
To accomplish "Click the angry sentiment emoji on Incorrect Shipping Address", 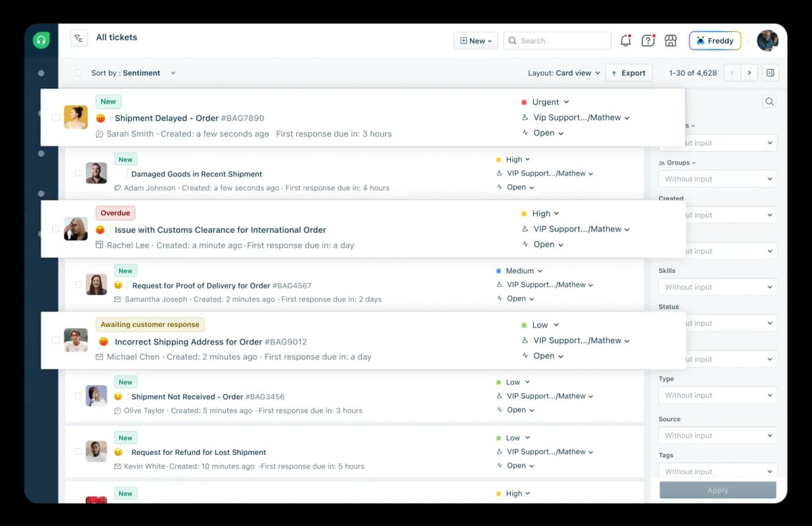I will [104, 341].
